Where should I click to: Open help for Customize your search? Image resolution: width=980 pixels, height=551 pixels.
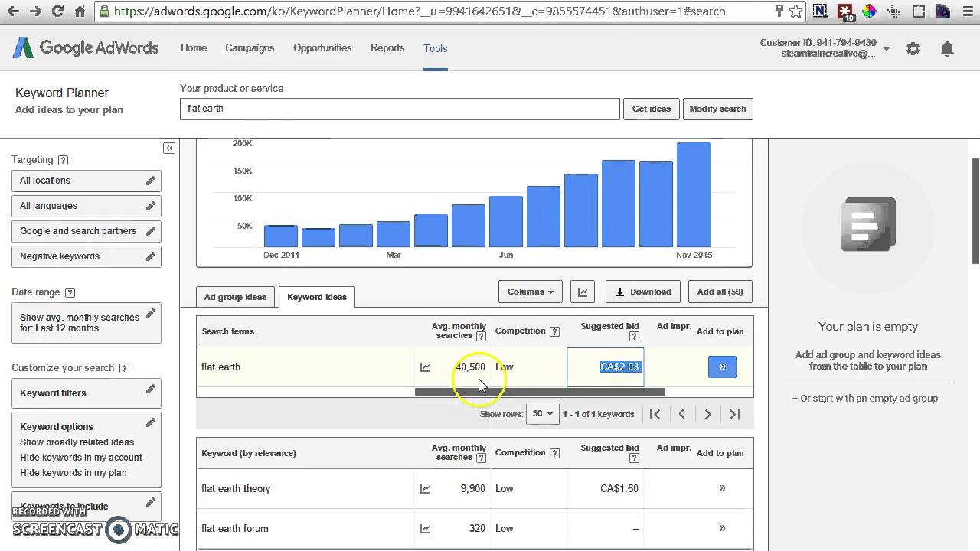[124, 368]
